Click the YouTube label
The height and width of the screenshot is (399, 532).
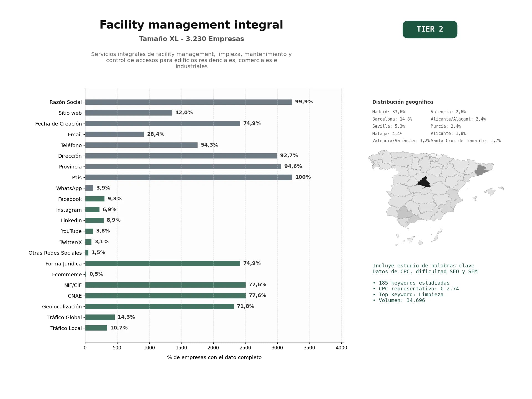(71, 231)
